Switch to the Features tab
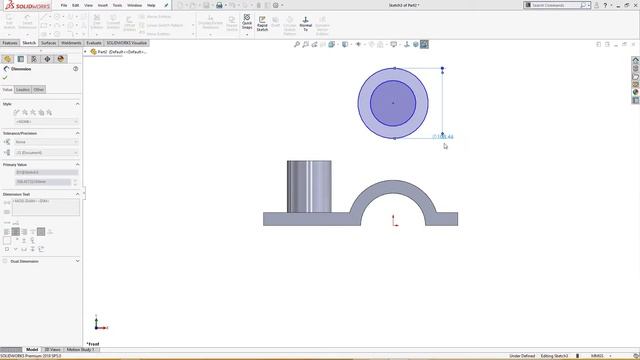The height and width of the screenshot is (360, 640). [x=10, y=43]
